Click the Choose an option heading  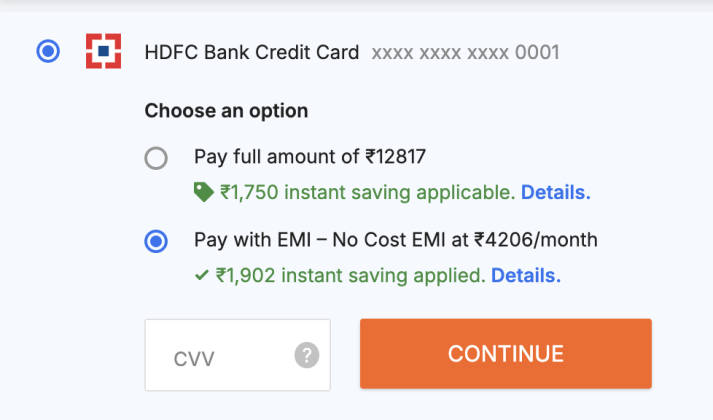coord(226,111)
